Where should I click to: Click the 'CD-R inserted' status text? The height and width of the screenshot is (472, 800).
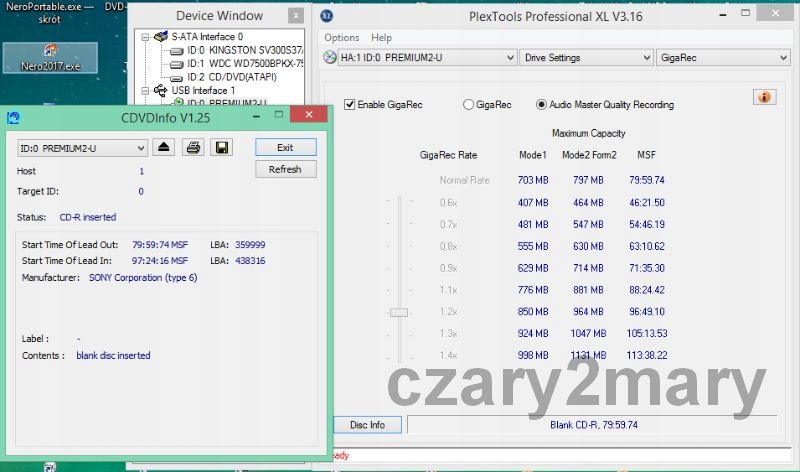(88, 217)
